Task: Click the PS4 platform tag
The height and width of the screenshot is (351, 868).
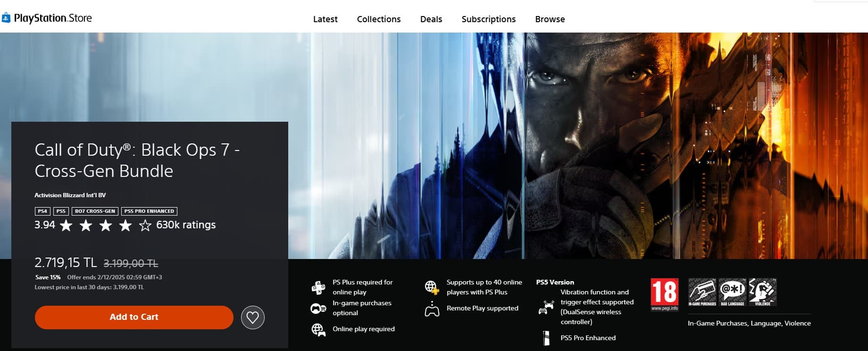Action: pyautogui.click(x=42, y=211)
